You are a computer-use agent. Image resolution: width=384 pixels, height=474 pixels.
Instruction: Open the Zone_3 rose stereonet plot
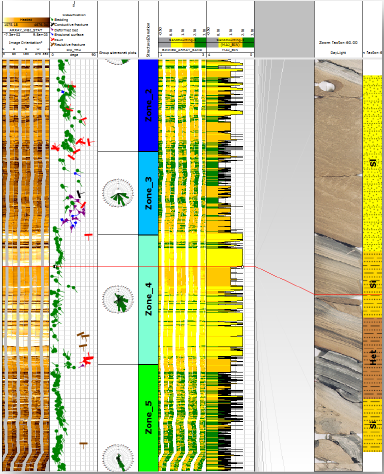pyautogui.click(x=118, y=193)
